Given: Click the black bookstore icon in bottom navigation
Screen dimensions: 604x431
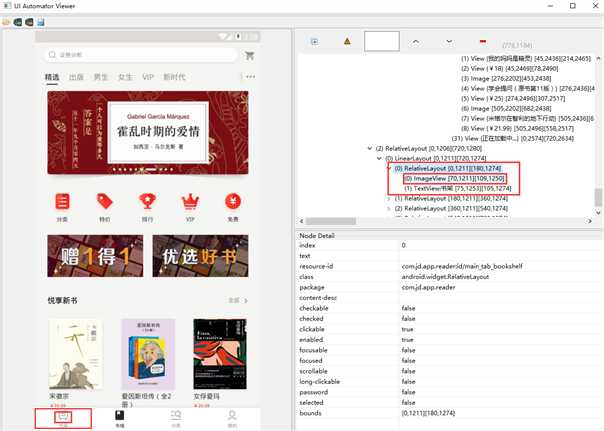Looking at the screenshot, I should click(x=120, y=415).
